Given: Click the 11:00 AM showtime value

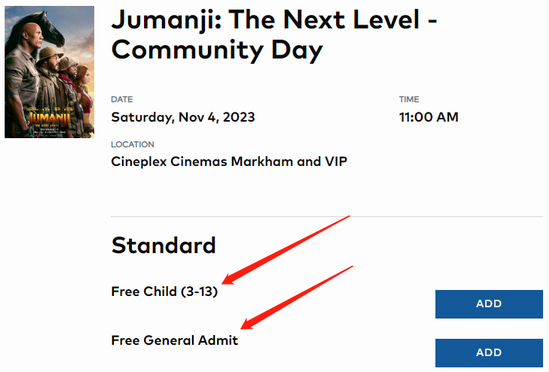Looking at the screenshot, I should click(429, 117).
